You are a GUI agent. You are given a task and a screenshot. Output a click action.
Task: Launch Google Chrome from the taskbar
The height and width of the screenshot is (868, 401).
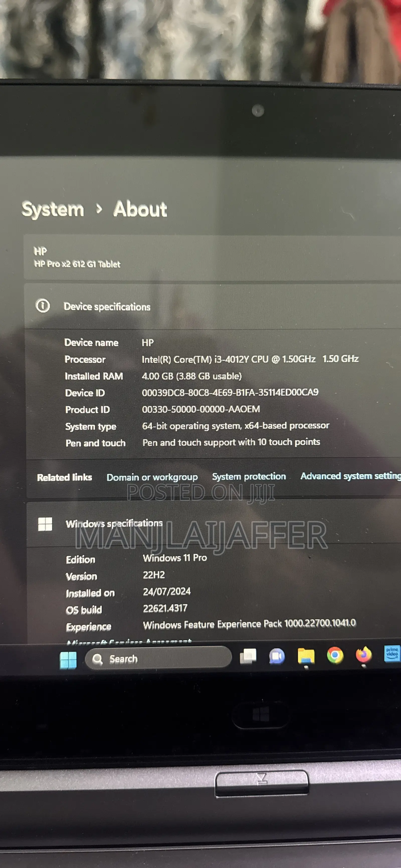(x=335, y=655)
